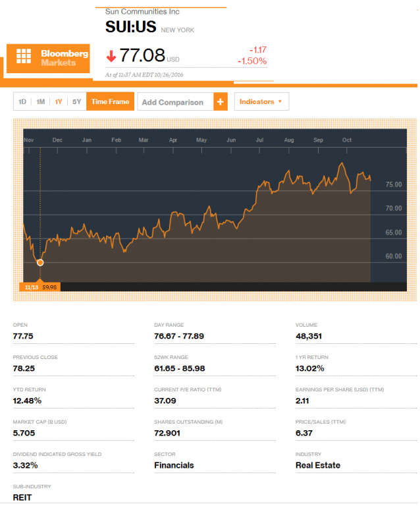Click the Sub-Industry value REIT

(x=22, y=497)
